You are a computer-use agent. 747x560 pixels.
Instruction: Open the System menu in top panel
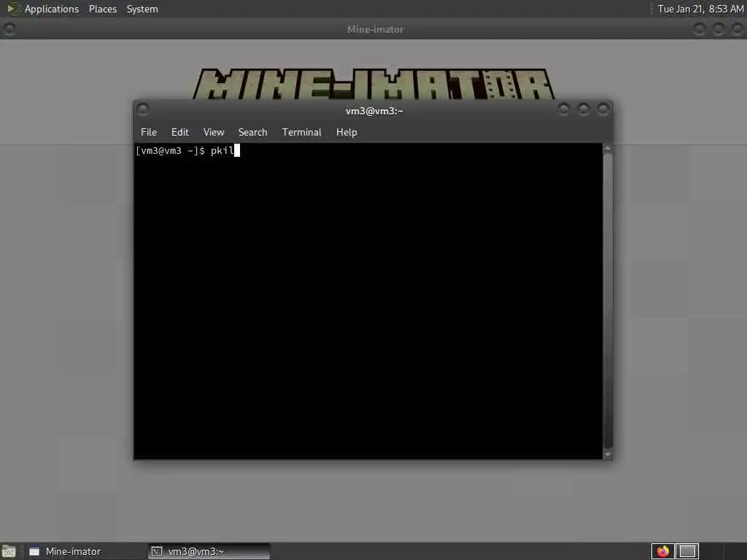pyautogui.click(x=142, y=9)
